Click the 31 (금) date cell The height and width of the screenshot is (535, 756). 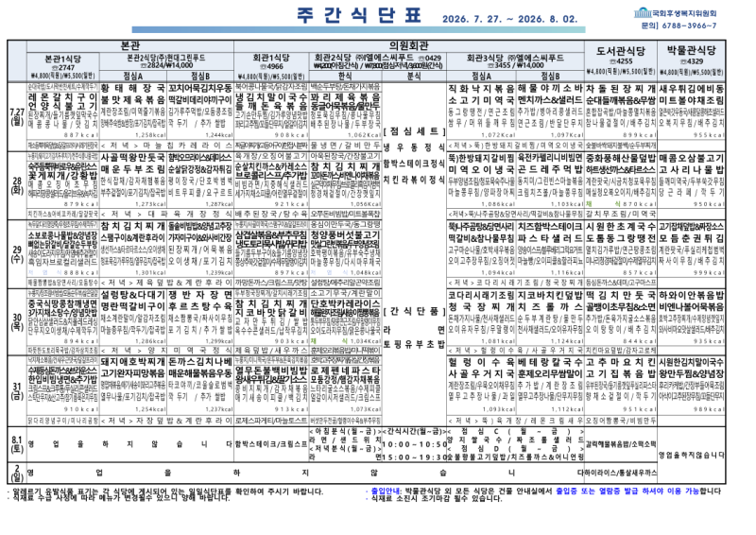pyautogui.click(x=17, y=391)
